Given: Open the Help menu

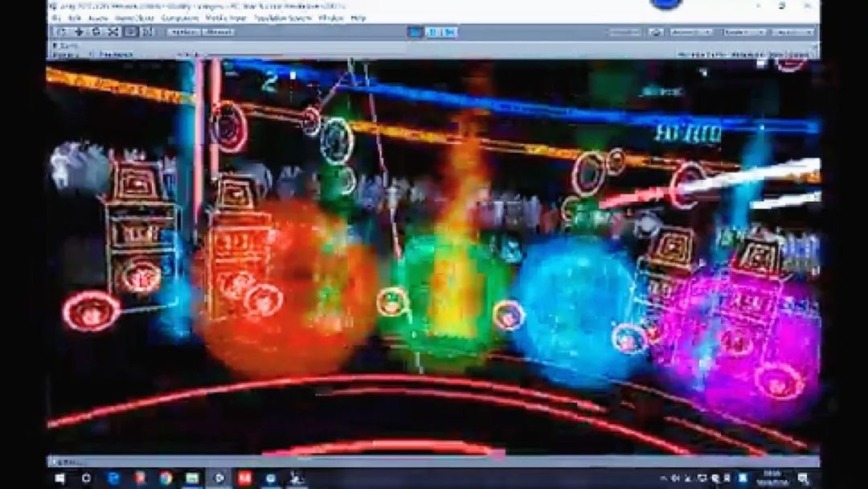Looking at the screenshot, I should [x=358, y=18].
